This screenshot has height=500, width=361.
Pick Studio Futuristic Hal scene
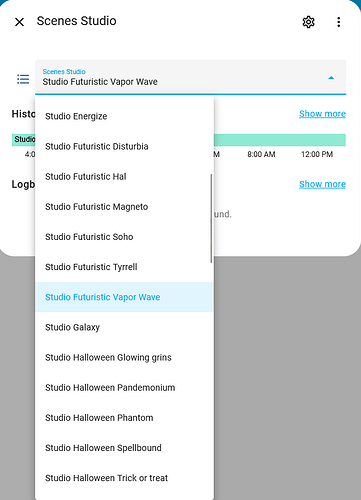coord(124,177)
